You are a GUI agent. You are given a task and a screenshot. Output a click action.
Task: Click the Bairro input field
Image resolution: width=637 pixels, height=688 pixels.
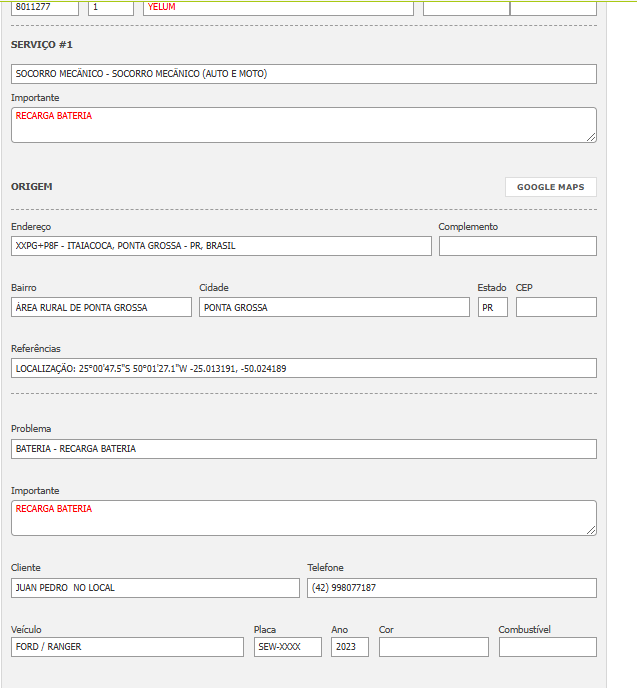(101, 307)
